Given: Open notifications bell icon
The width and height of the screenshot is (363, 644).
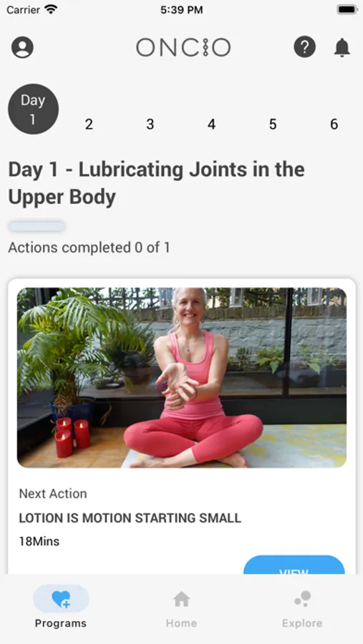Looking at the screenshot, I should (x=342, y=47).
